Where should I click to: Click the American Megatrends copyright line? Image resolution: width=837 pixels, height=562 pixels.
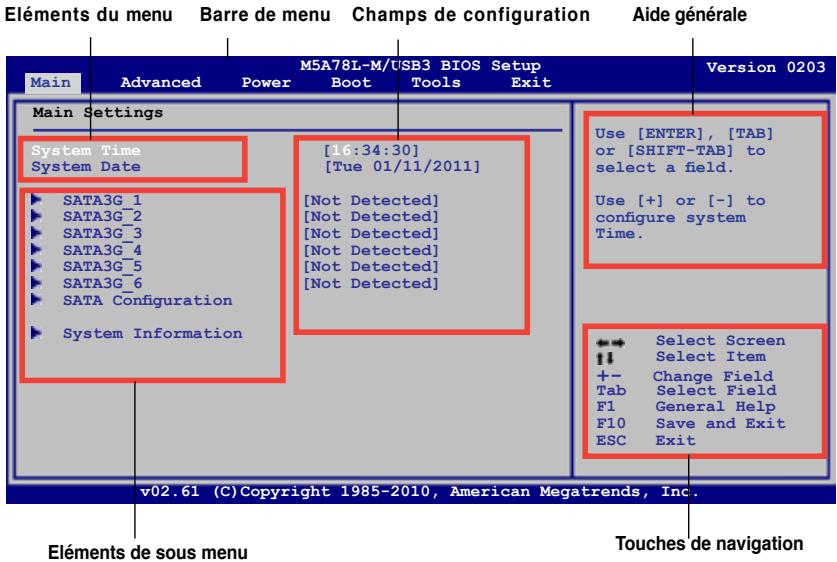(x=420, y=492)
